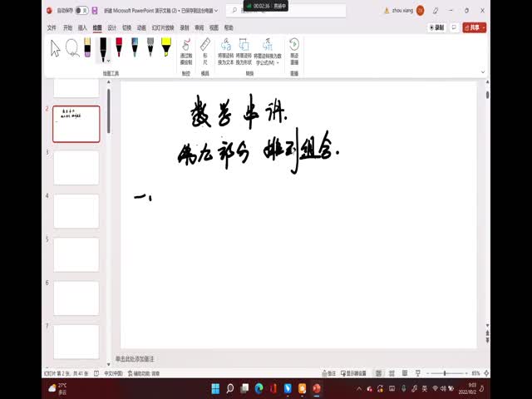The width and height of the screenshot is (532, 399).
Task: Fit slide to current window icon
Action: (x=486, y=373)
